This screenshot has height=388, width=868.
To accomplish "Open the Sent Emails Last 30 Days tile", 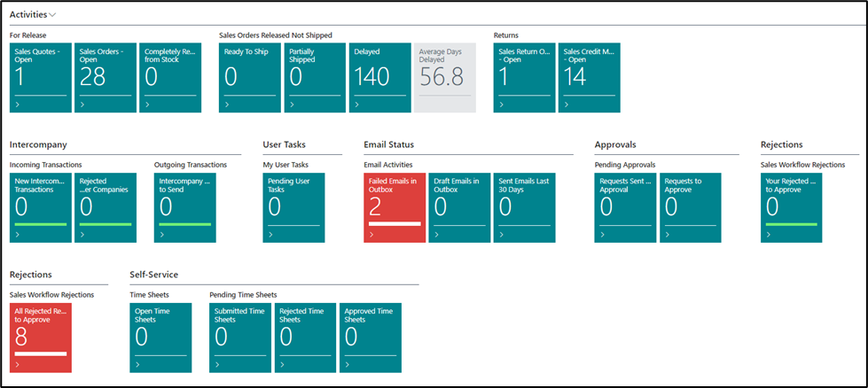I will [x=525, y=208].
